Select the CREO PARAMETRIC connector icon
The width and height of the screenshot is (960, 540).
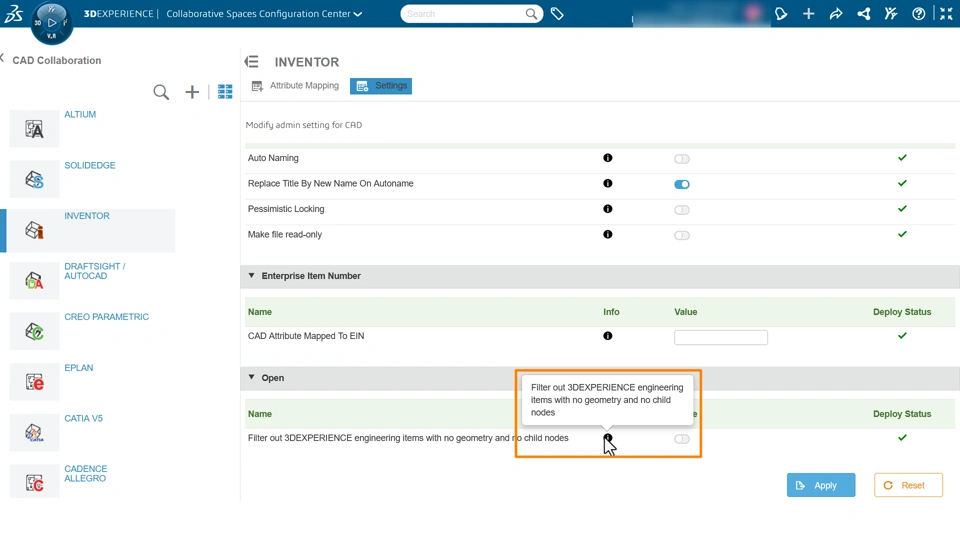pos(34,331)
